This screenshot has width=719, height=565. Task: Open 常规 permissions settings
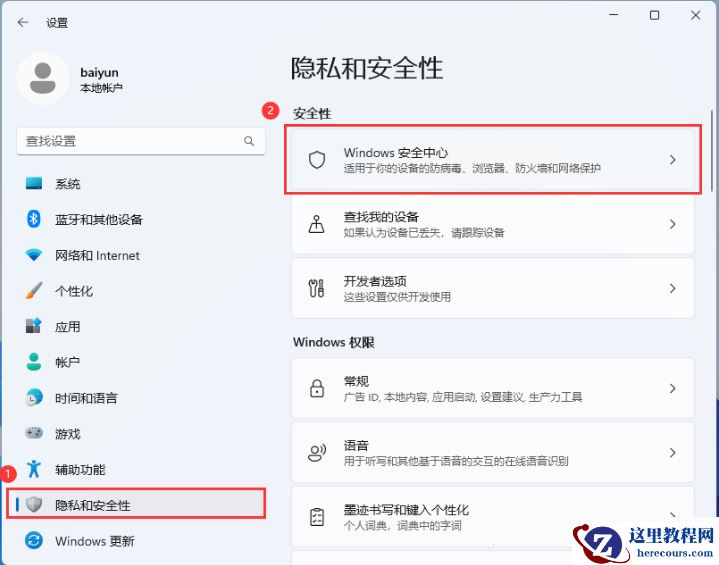click(x=493, y=388)
